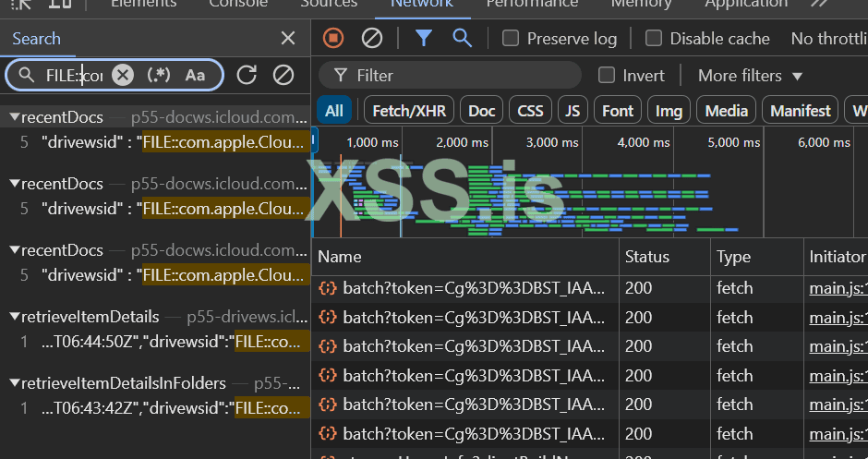Image resolution: width=868 pixels, height=459 pixels.
Task: Filter by Doc requests
Action: coord(482,111)
